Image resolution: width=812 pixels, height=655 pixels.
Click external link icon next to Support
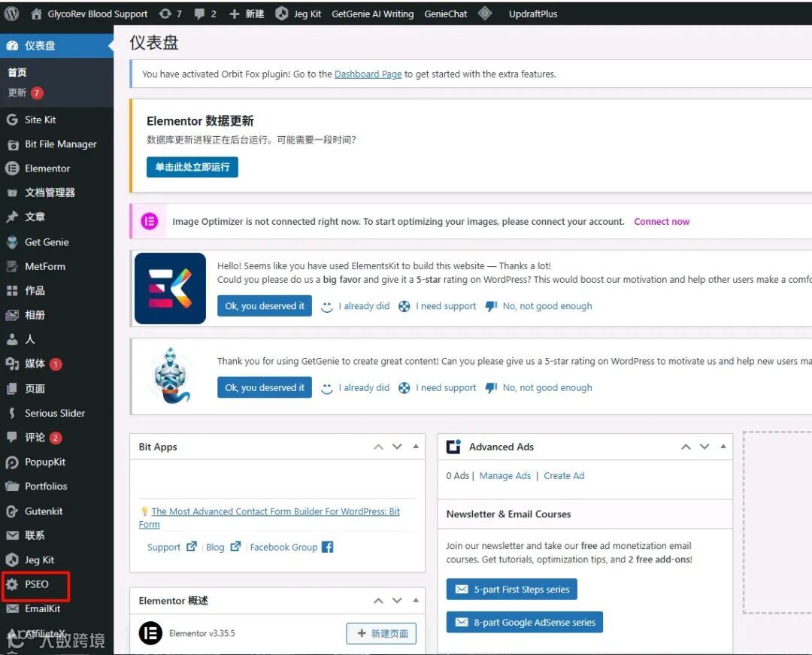click(x=191, y=546)
